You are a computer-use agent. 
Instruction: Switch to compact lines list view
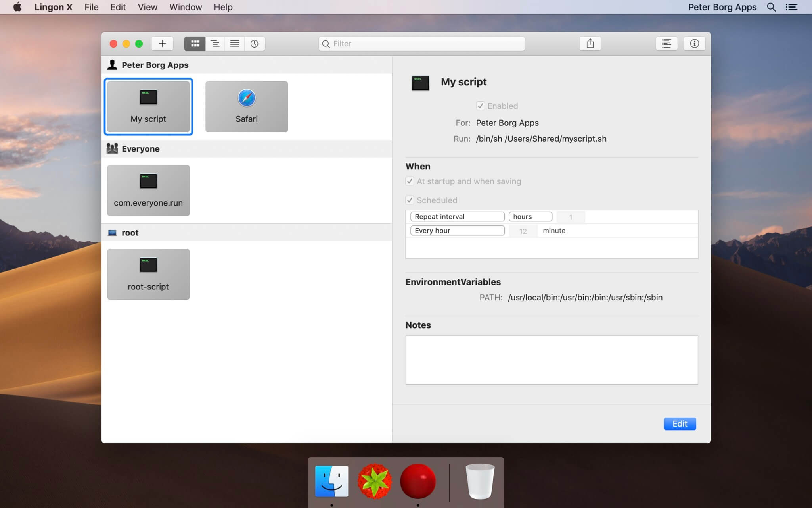(235, 44)
